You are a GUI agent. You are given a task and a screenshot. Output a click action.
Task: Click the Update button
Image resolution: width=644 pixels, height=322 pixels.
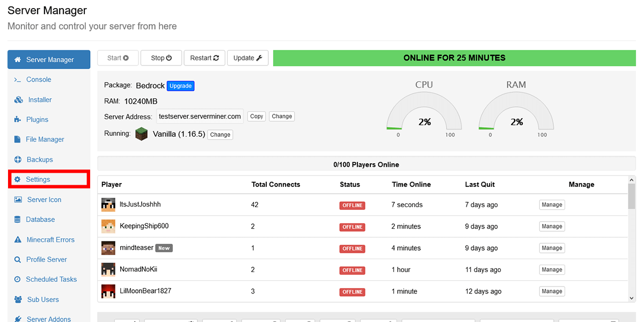pos(247,58)
